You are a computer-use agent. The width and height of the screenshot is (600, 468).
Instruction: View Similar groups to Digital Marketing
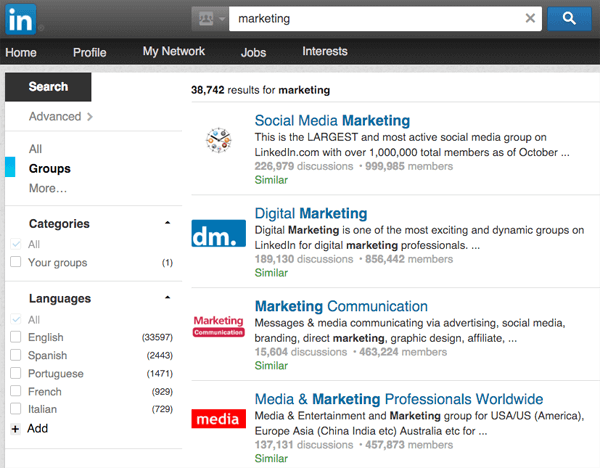tap(271, 273)
